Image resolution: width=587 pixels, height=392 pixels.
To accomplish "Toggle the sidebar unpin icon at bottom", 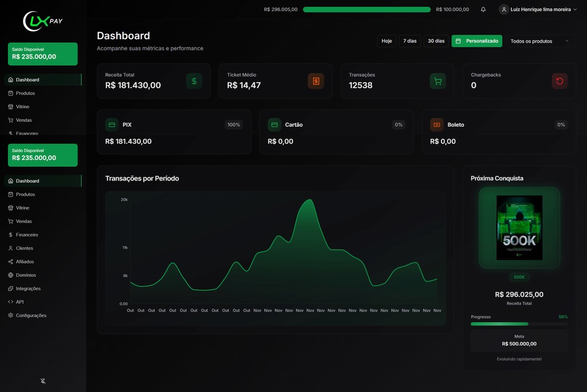I will 43,381.
